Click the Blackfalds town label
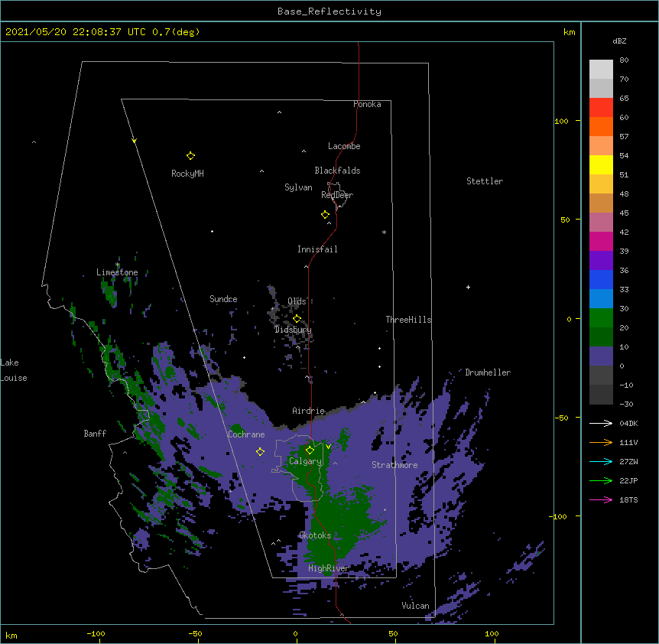Image resolution: width=659 pixels, height=644 pixels. point(337,171)
